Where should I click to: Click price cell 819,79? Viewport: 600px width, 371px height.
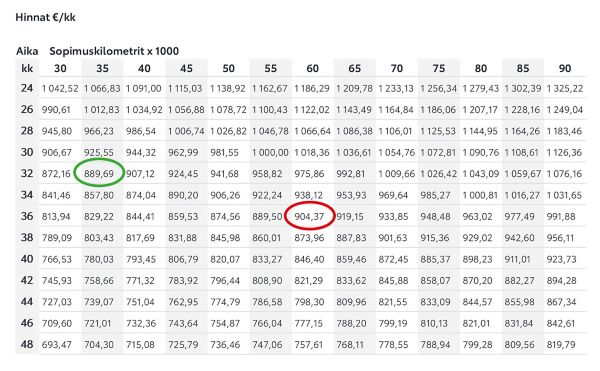561,345
